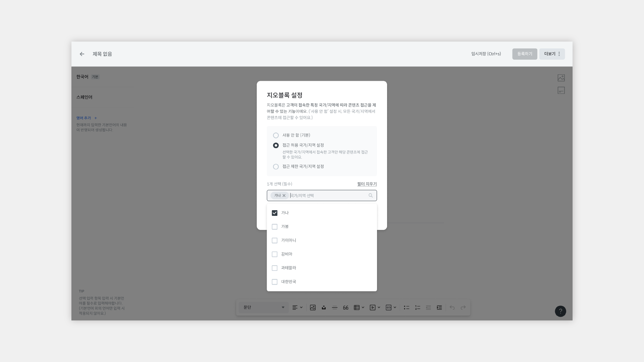Click the 필터 지우기 link
Screen dimensions: 644x362
click(367, 184)
